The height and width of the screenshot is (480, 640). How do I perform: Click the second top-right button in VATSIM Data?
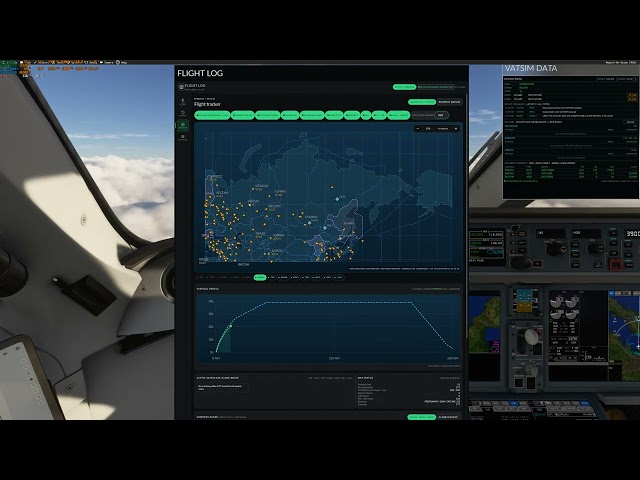pyautogui.click(x=626, y=79)
